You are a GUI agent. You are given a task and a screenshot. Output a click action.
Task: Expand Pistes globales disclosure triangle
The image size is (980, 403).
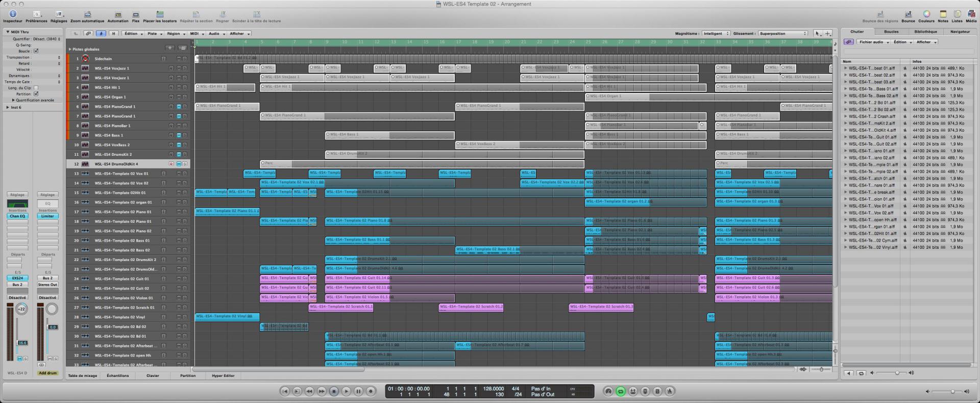pyautogui.click(x=70, y=50)
